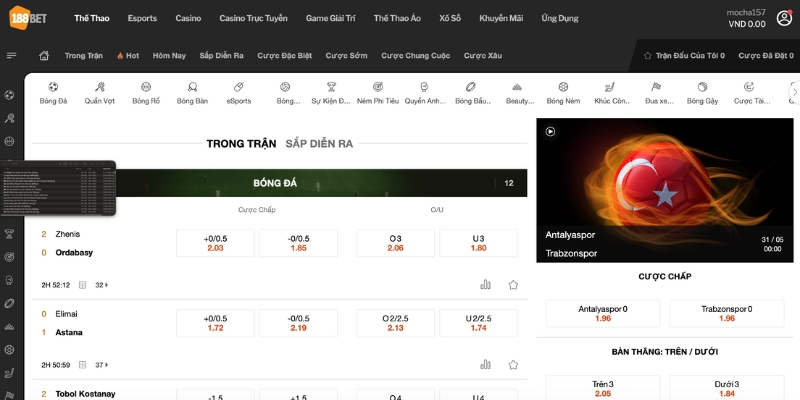Open Cược Xâu section
This screenshot has height=400, width=800.
click(x=483, y=56)
